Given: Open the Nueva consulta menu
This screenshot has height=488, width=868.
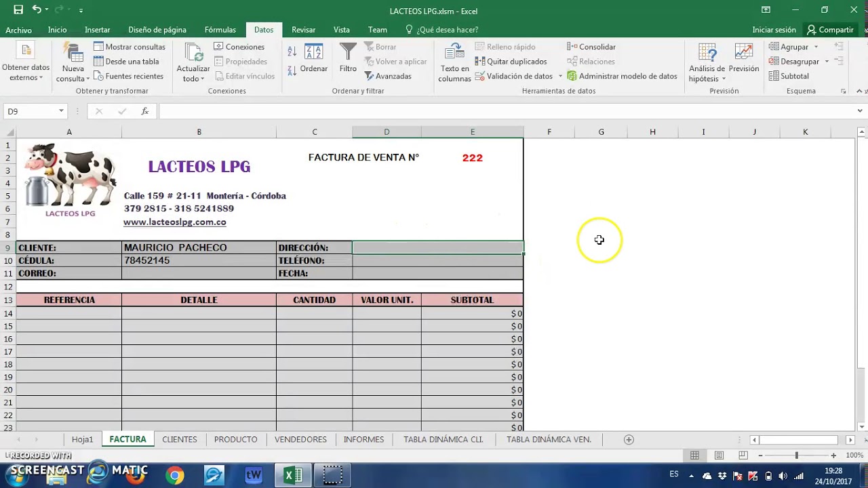Looking at the screenshot, I should click(x=73, y=63).
